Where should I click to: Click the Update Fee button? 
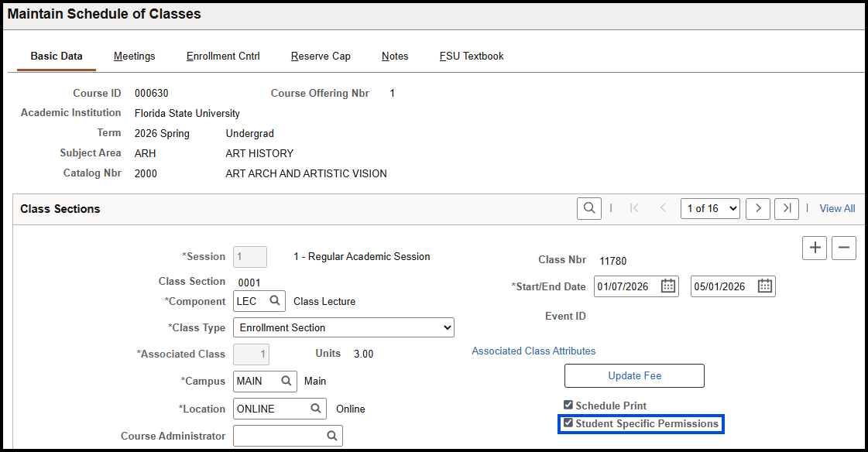point(634,375)
